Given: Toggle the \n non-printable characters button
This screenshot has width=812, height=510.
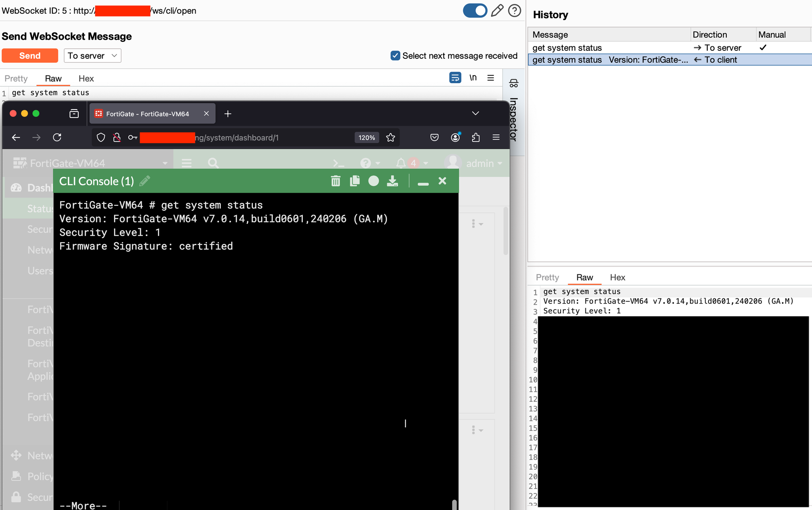Looking at the screenshot, I should click(473, 77).
